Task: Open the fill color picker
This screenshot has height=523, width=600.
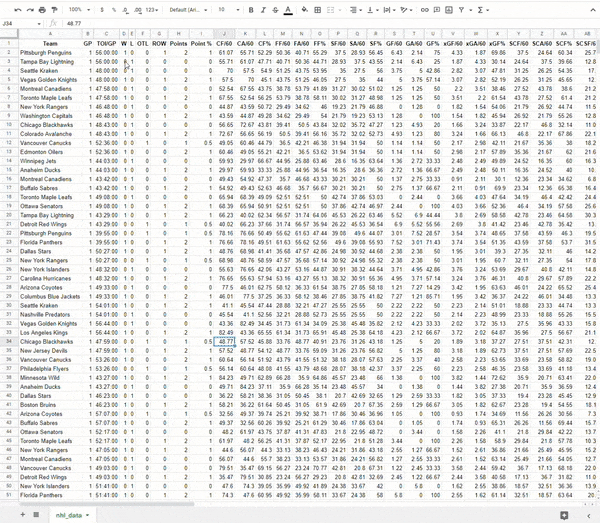Action: pyautogui.click(x=305, y=10)
